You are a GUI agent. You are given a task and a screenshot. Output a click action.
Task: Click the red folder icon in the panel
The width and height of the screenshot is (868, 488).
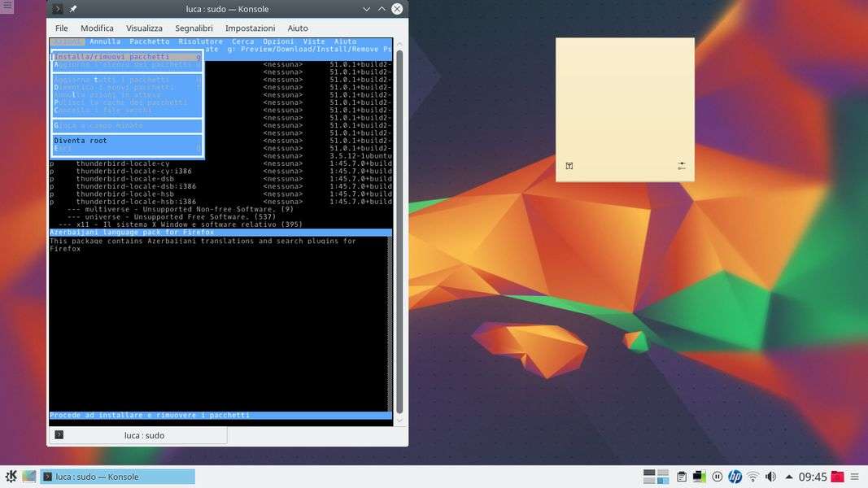tap(837, 477)
